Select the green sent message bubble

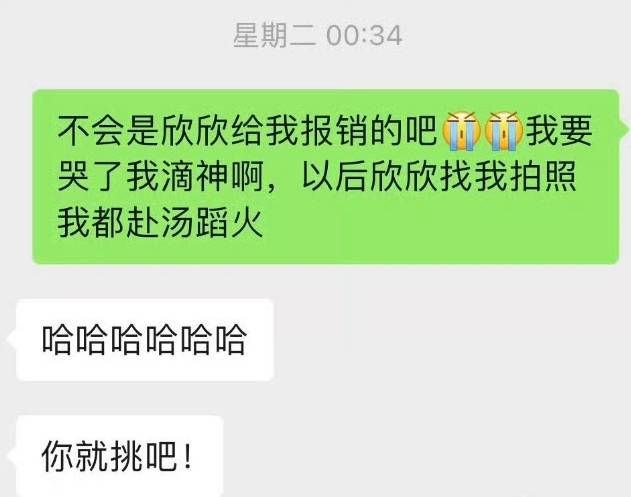(x=326, y=177)
